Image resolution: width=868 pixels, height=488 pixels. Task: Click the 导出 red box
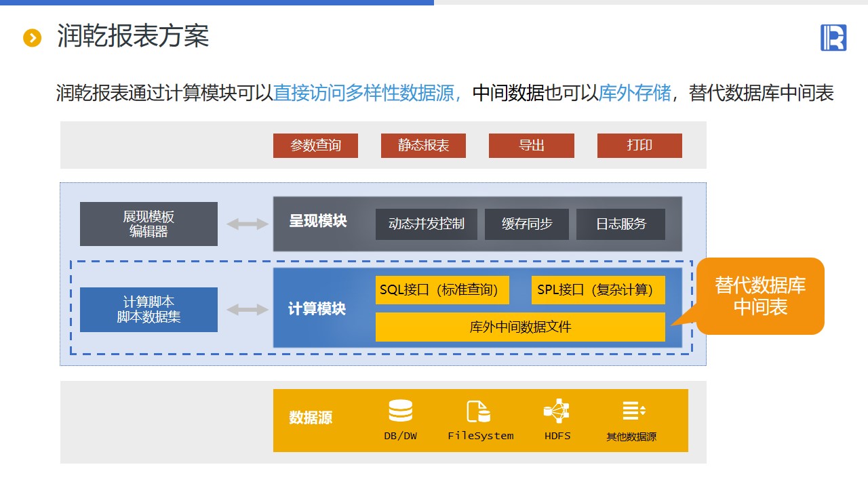click(532, 146)
